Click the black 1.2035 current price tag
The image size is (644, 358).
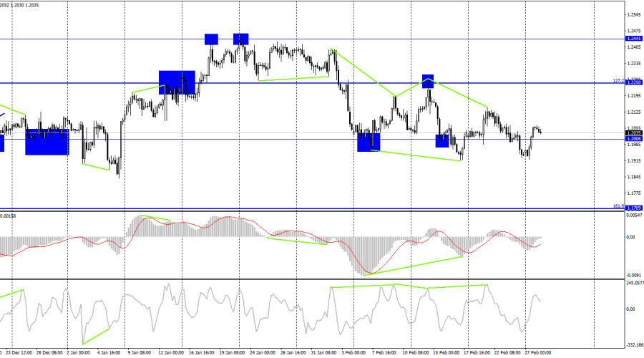(x=634, y=133)
